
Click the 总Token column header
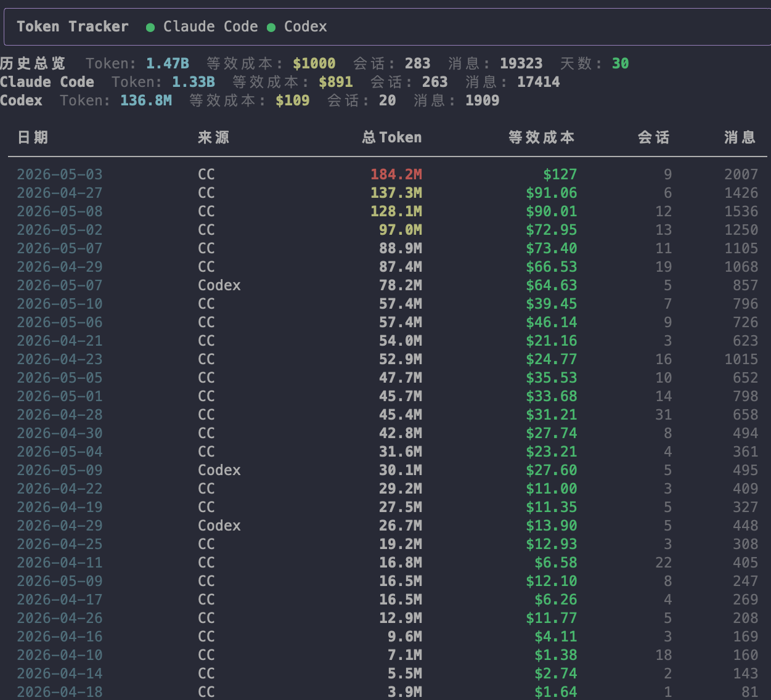coord(392,137)
